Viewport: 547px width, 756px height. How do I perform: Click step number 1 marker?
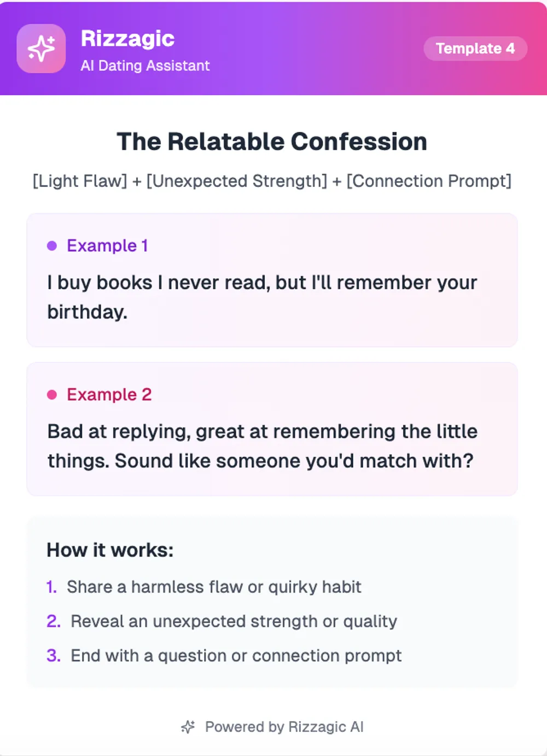51,587
